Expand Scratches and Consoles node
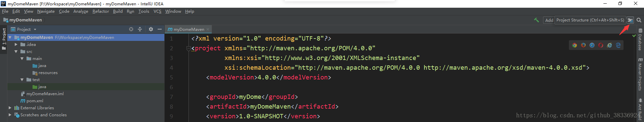This screenshot has width=644, height=122. [10, 115]
